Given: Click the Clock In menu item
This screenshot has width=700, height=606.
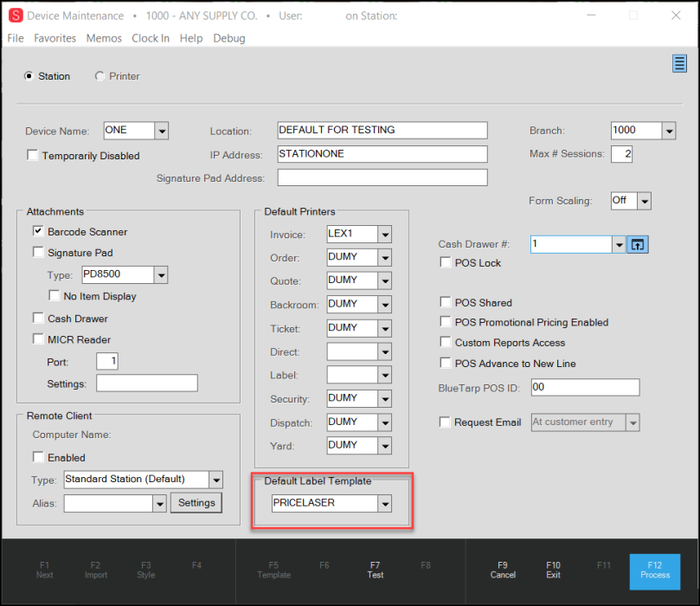Looking at the screenshot, I should (151, 38).
